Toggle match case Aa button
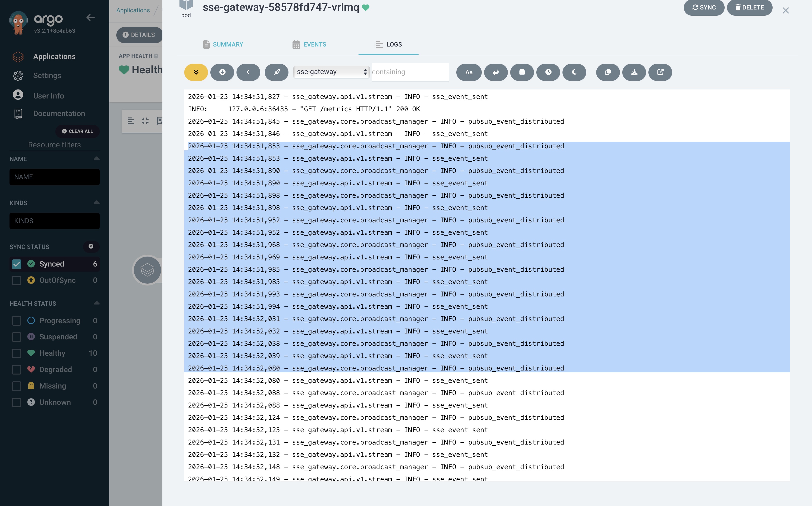This screenshot has height=506, width=812. (x=469, y=72)
